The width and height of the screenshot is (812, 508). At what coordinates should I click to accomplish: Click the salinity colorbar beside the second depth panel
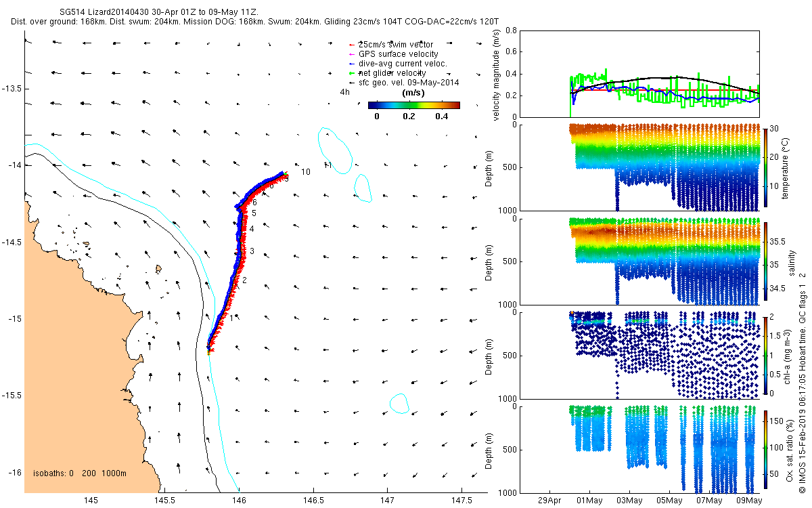tap(767, 261)
